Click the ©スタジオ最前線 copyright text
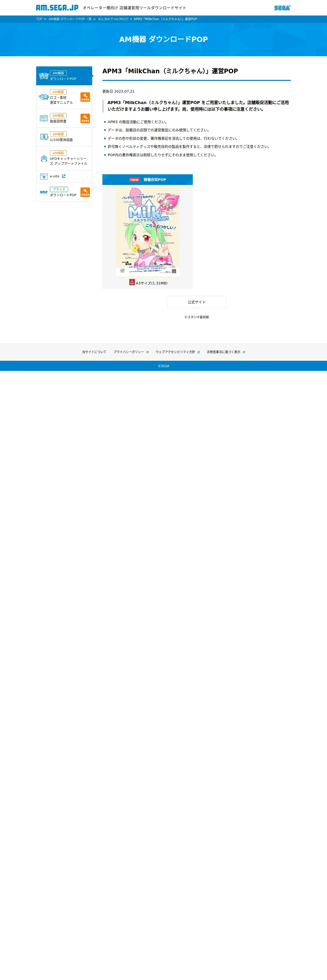This screenshot has height=980, width=327. 197,317
